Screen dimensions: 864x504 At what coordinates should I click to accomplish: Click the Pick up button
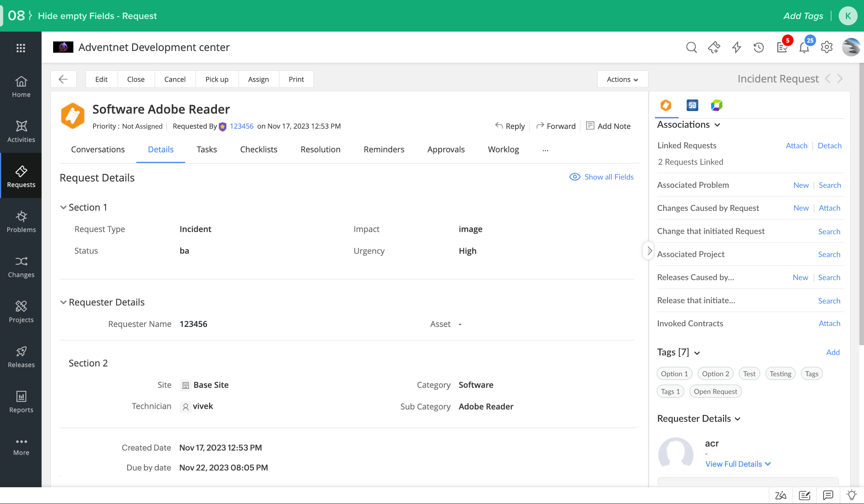pos(217,79)
